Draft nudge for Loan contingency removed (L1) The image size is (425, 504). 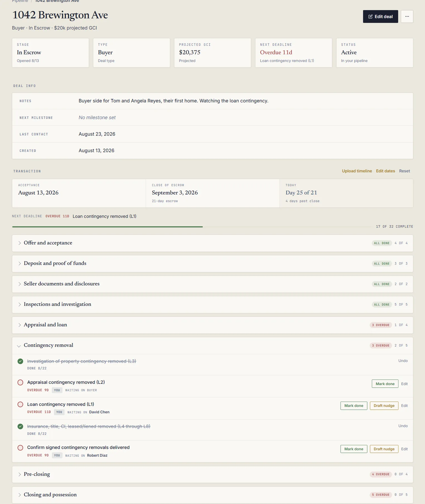click(384, 405)
